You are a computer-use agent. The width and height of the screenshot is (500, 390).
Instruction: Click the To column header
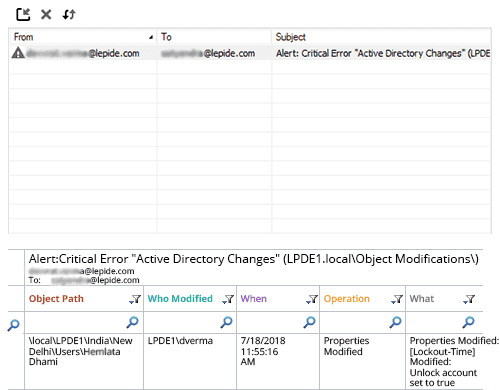tap(214, 37)
